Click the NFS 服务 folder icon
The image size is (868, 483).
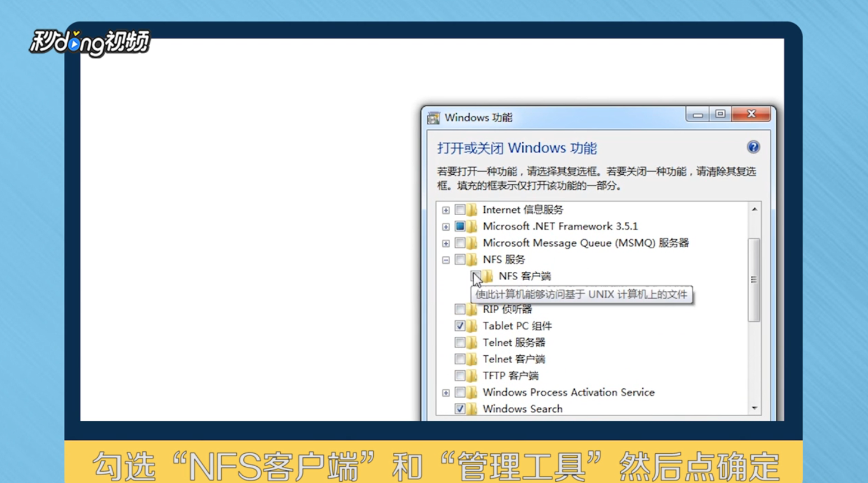click(472, 259)
